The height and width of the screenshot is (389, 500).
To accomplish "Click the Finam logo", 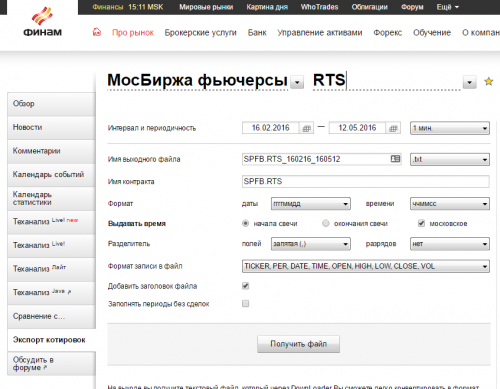I will point(42,21).
